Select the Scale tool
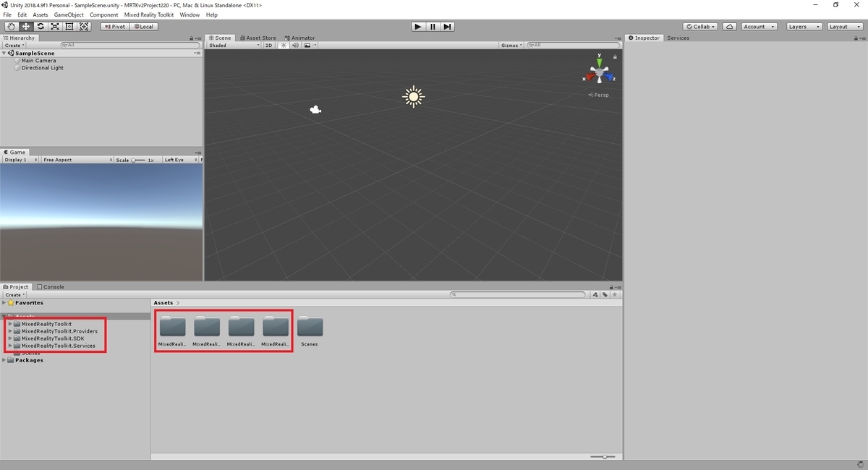Viewport: 868px width, 470px height. pos(55,27)
